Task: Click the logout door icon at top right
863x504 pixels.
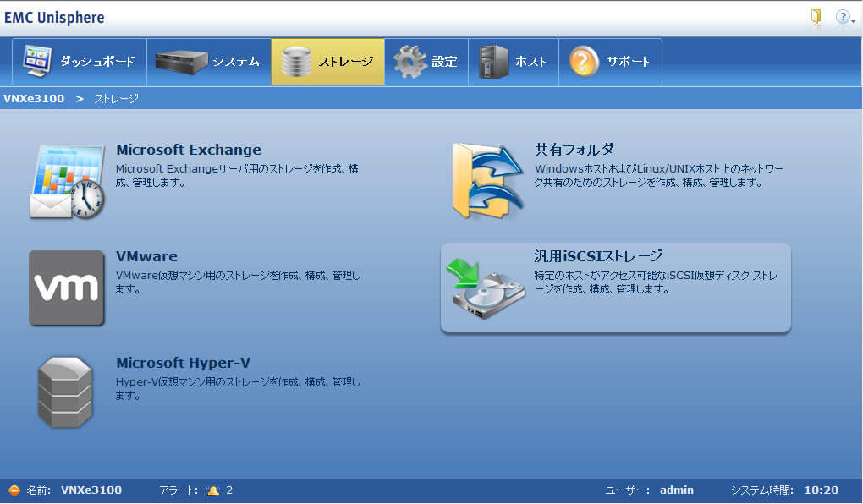Action: [816, 16]
